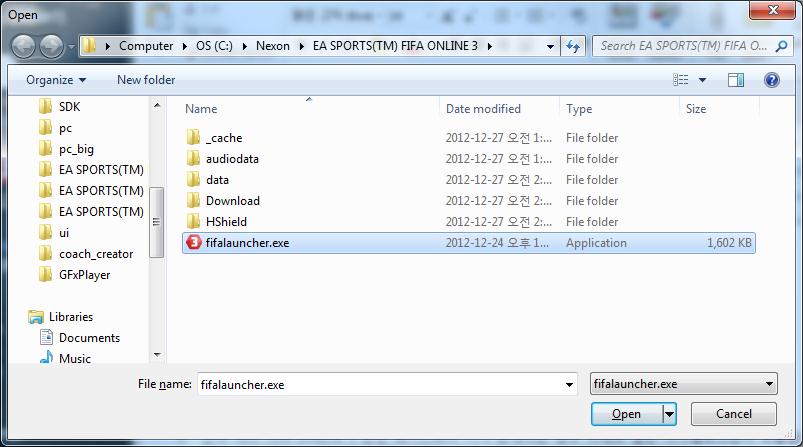This screenshot has width=803, height=447.
Task: Open the file type filter fifalauncher.exe dropdown
Action: point(683,384)
